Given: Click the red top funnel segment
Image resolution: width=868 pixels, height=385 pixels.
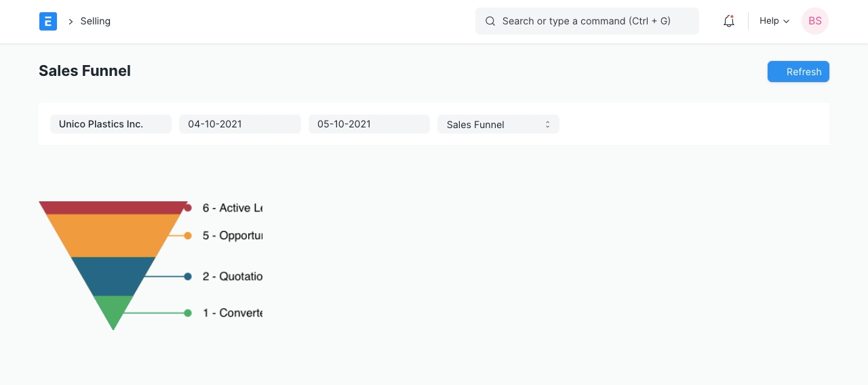Looking at the screenshot, I should 113,207.
